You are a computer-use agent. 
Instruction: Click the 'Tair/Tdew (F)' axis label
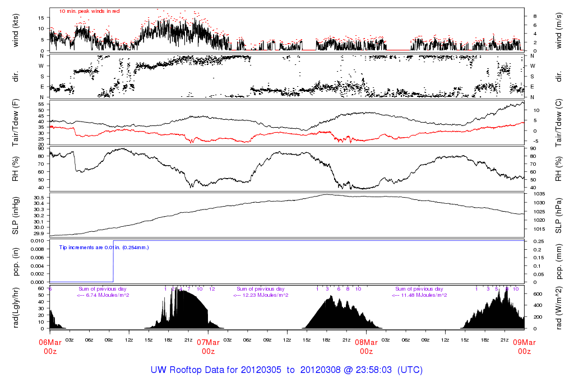[15, 123]
